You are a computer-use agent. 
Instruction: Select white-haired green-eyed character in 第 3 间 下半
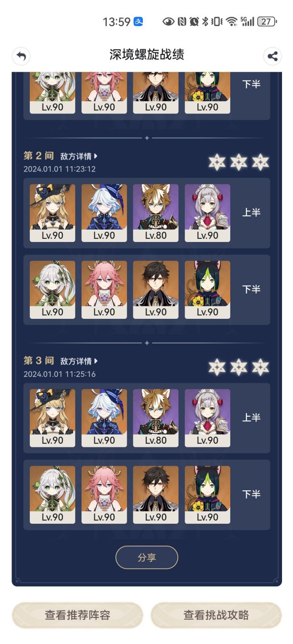(x=52, y=495)
